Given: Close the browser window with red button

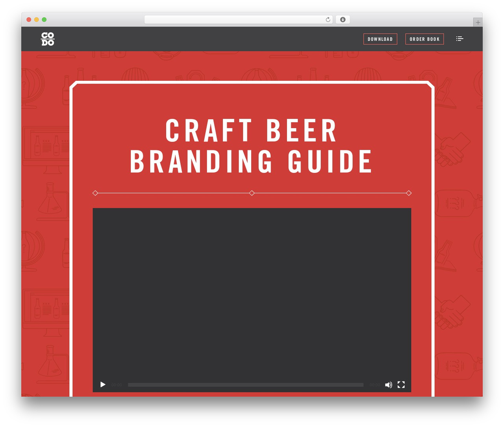Looking at the screenshot, I should coord(29,20).
